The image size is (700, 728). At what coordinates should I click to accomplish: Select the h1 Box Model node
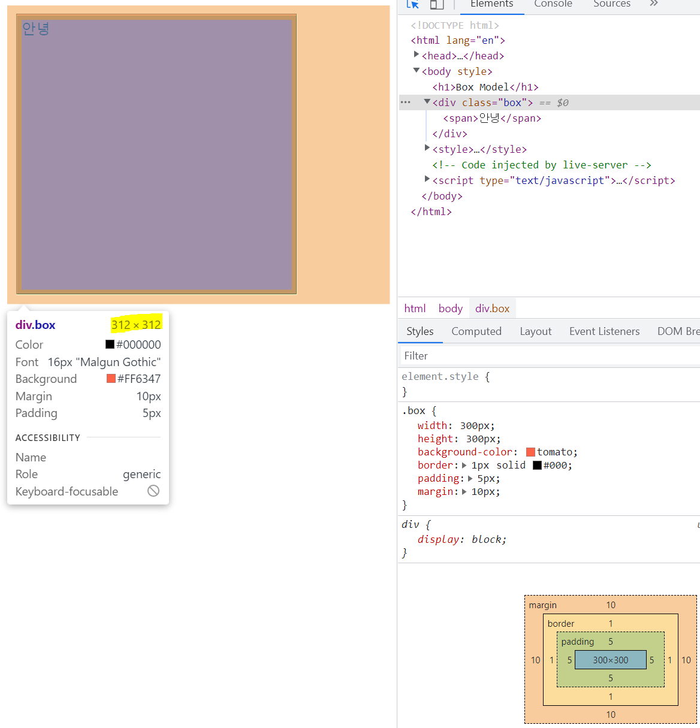point(485,87)
